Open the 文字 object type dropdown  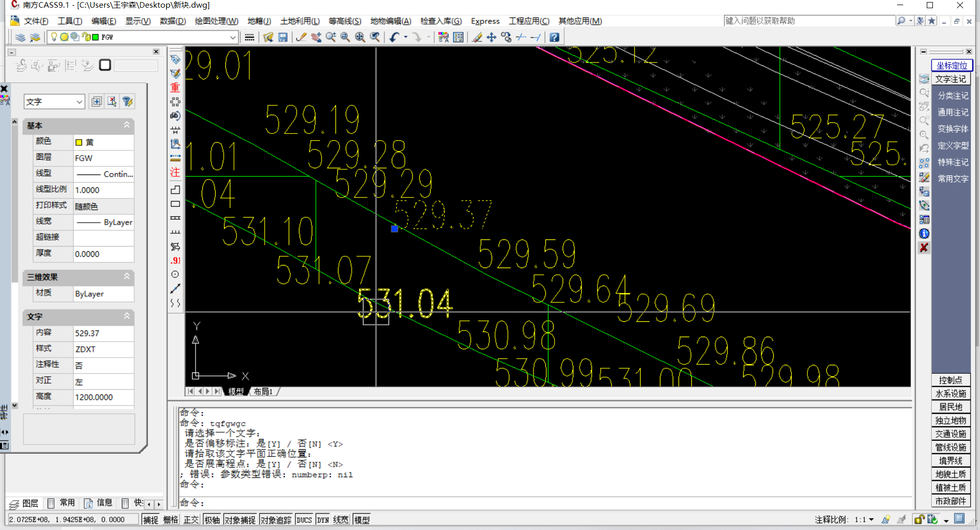(79, 102)
